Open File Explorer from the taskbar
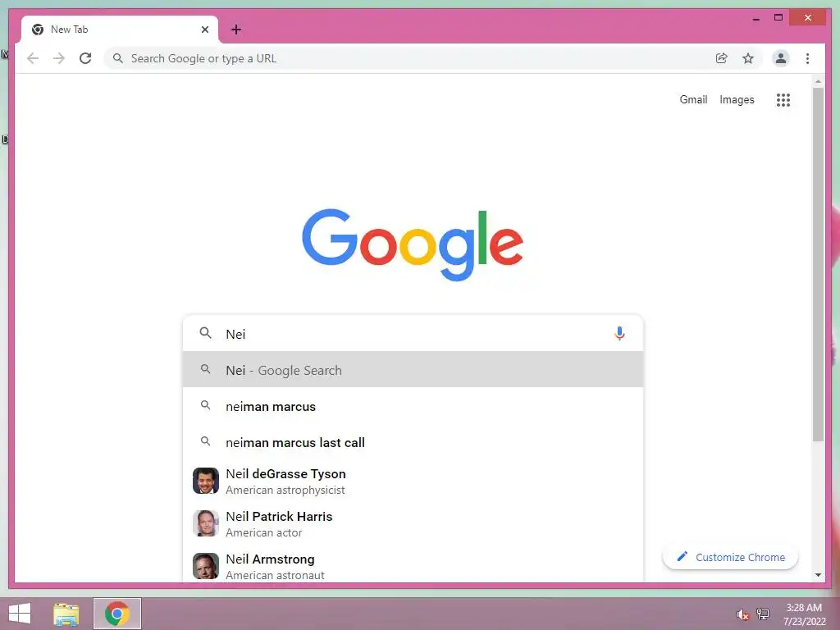Viewport: 840px width, 630px height. [x=66, y=614]
